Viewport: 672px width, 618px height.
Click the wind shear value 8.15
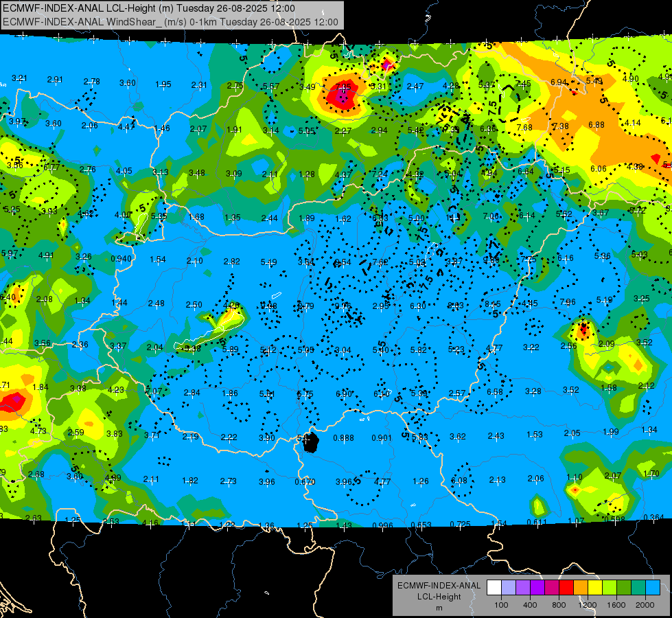point(492,304)
